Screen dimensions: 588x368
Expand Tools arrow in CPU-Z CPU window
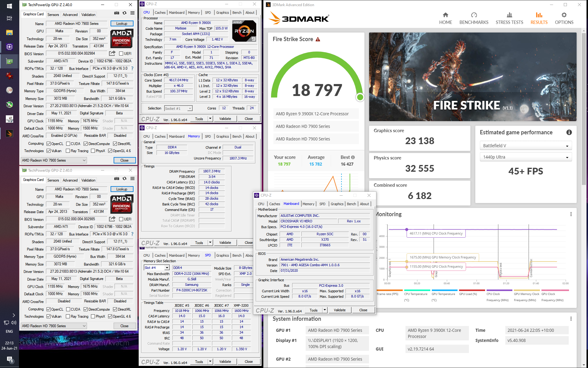210,119
